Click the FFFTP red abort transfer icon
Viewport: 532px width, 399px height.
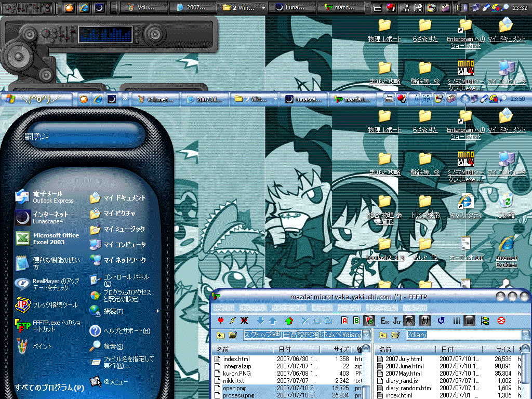coord(501,321)
